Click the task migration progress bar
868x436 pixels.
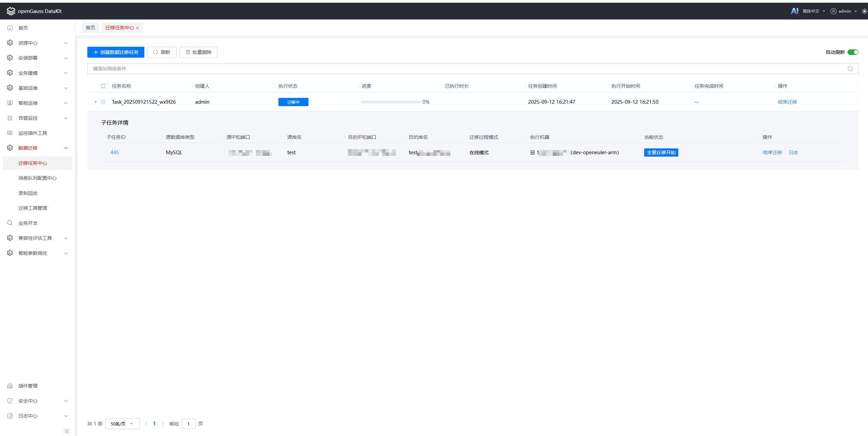point(391,102)
